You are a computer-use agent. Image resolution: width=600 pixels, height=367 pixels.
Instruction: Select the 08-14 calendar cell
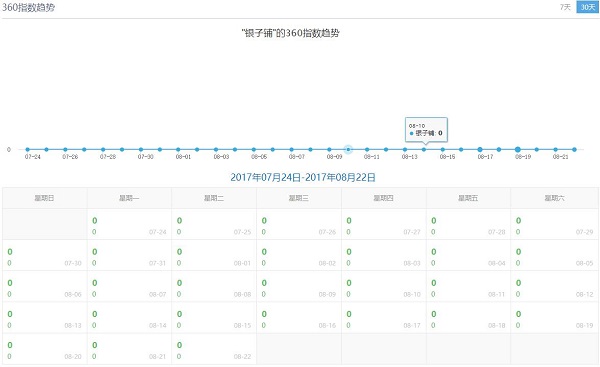[129, 318]
